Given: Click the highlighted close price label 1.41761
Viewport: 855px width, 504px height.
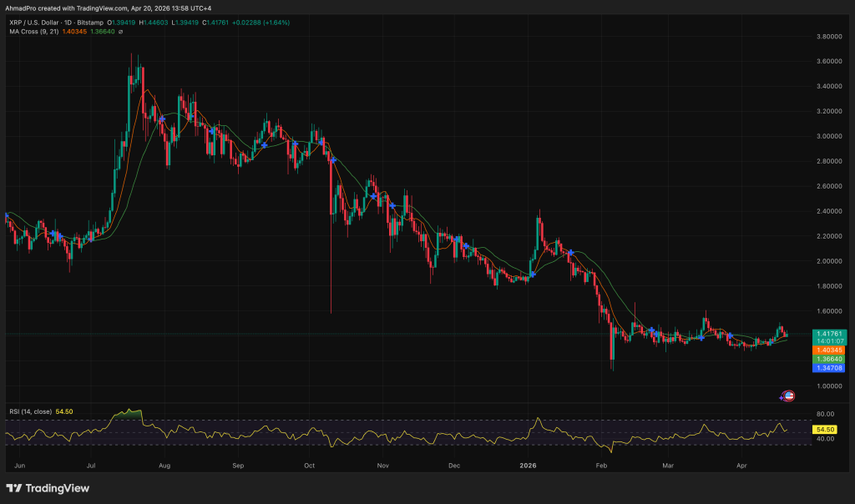Looking at the screenshot, I should pyautogui.click(x=829, y=332).
